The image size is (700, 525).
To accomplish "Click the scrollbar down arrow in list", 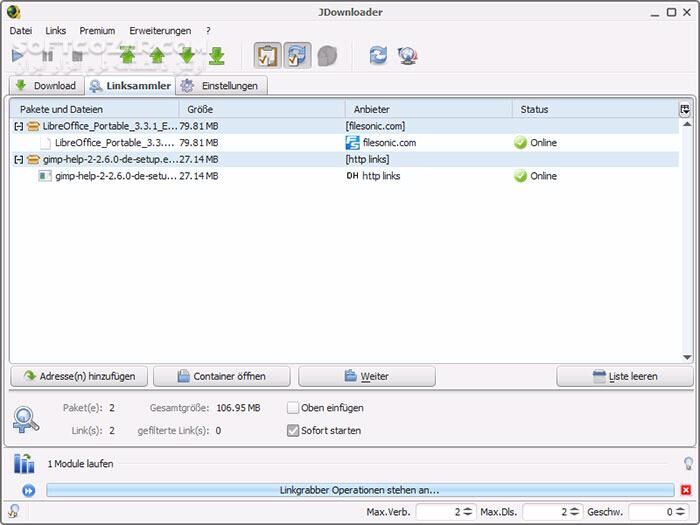I will point(687,358).
